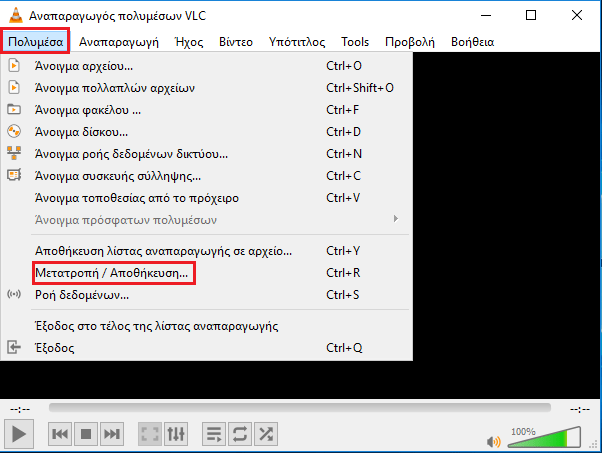Screen dimensions: 602x453
Task: Mute audio via speaker icon
Action: pos(493,442)
